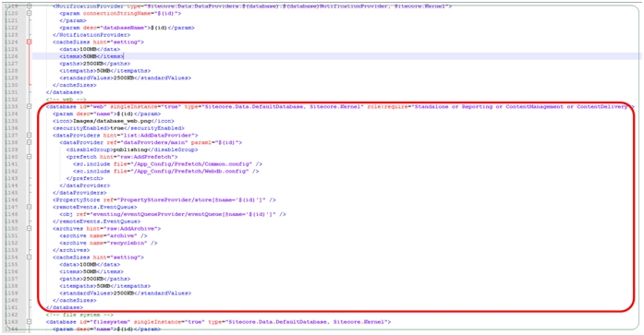Click the dataProviders hint list:AddDataProvider line
The image size is (644, 335).
[126, 135]
